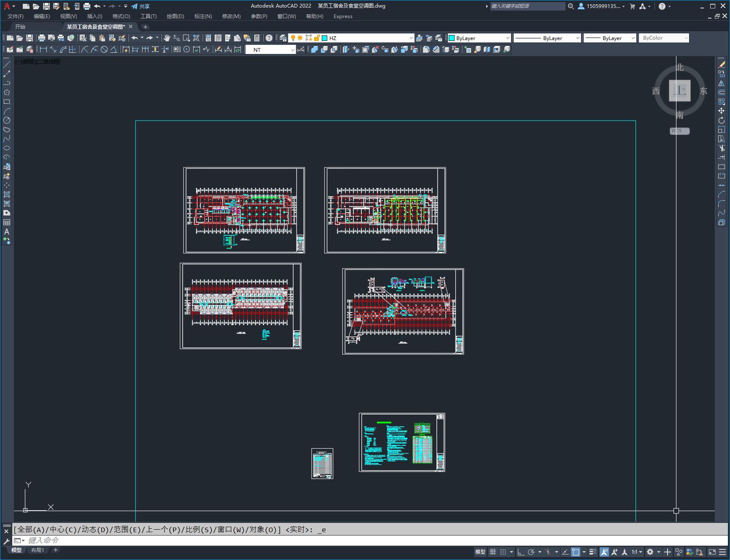Toggle object snap tracking in status bar
The height and width of the screenshot is (560, 730).
click(x=565, y=552)
